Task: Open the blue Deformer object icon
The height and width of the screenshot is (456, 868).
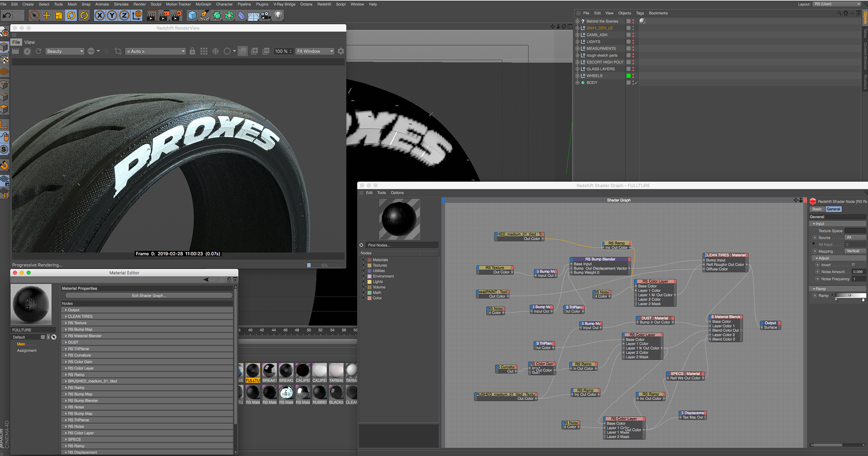Action: (241, 15)
